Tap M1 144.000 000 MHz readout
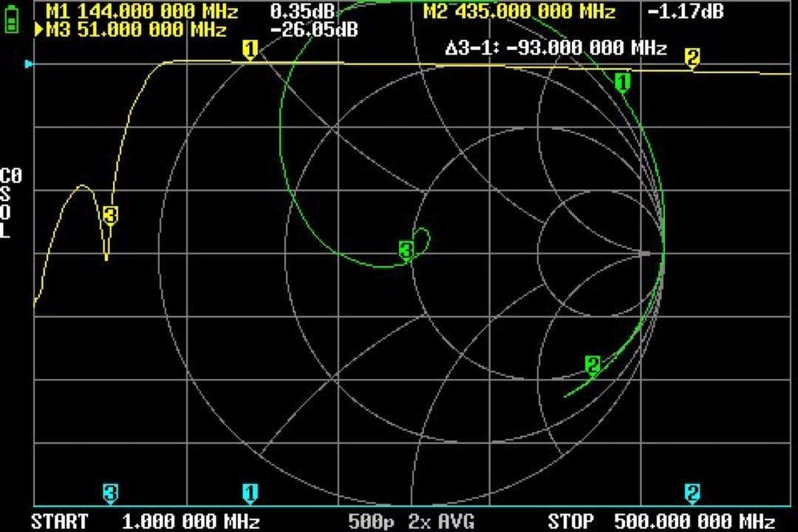This screenshot has width=798, height=532. (x=142, y=11)
